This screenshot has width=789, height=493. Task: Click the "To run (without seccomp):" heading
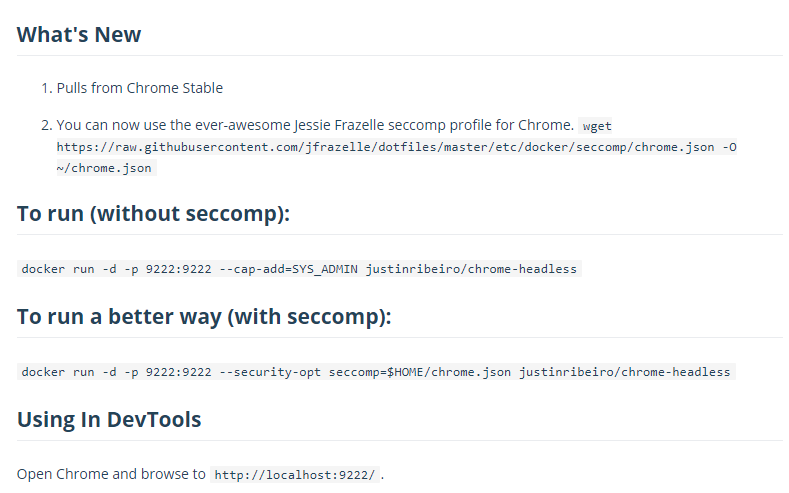pyautogui.click(x=153, y=214)
